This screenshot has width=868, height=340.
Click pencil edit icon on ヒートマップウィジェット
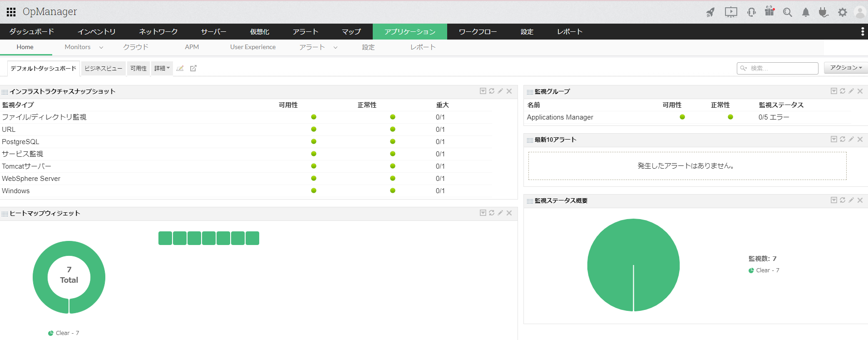500,213
